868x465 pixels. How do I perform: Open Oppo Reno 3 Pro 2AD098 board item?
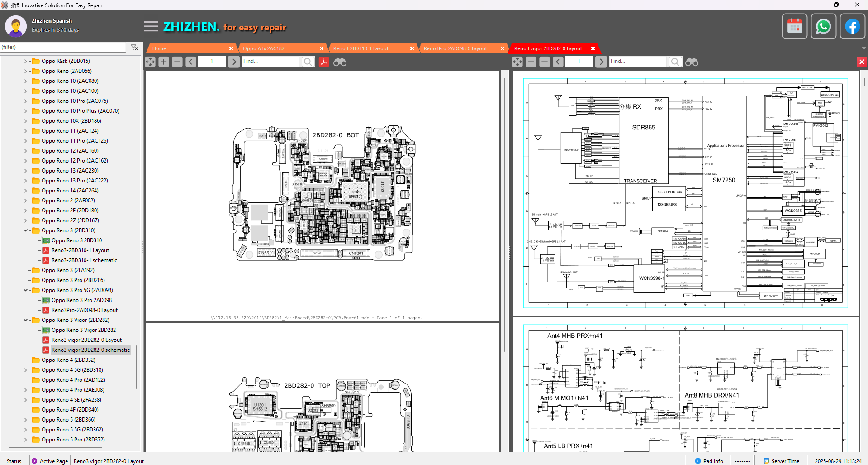tap(81, 300)
